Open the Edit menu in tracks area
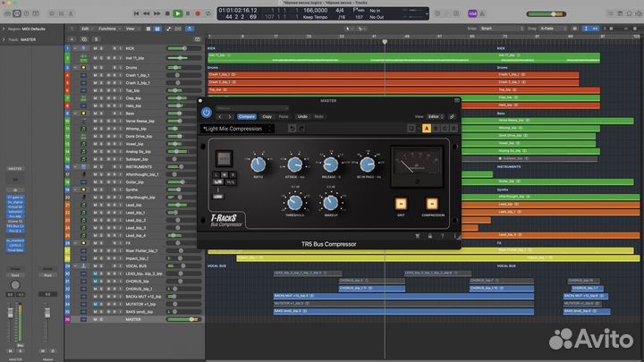Image resolution: width=644 pixels, height=362 pixels. (86, 28)
